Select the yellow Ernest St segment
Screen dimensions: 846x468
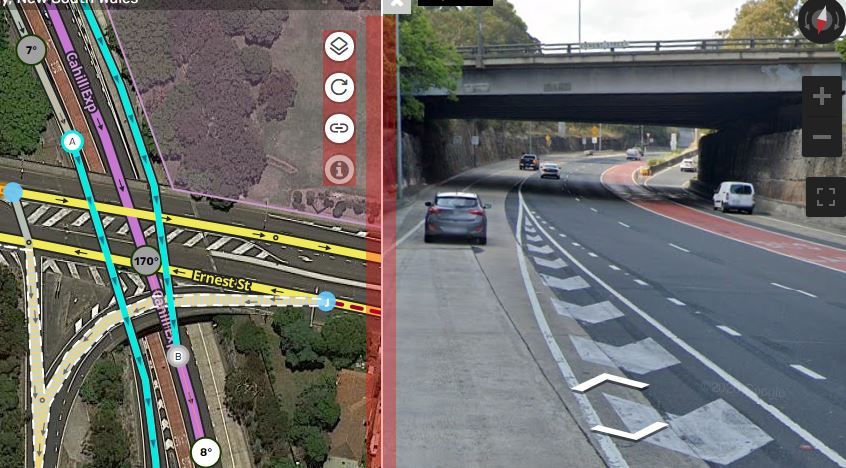222,281
